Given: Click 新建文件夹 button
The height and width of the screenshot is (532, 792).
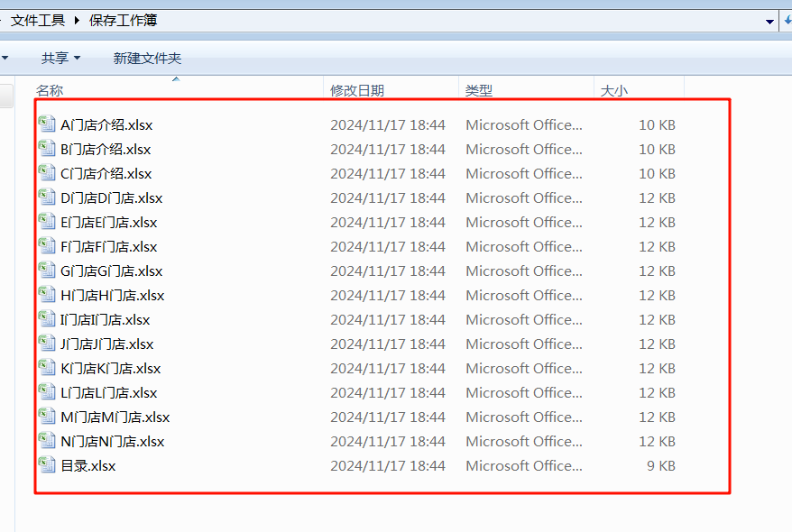Looking at the screenshot, I should click(x=147, y=58).
